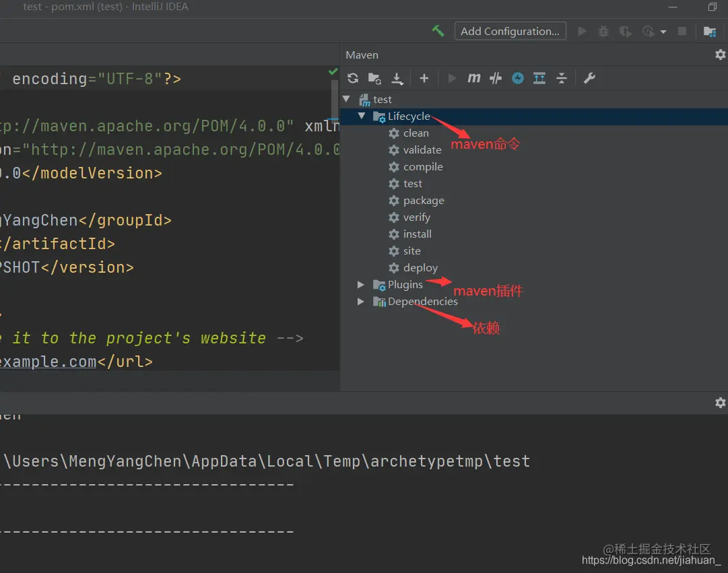Screen dimensions: 728x573
Task: Toggle Skip Tests Mode lightning icon
Action: (518, 78)
